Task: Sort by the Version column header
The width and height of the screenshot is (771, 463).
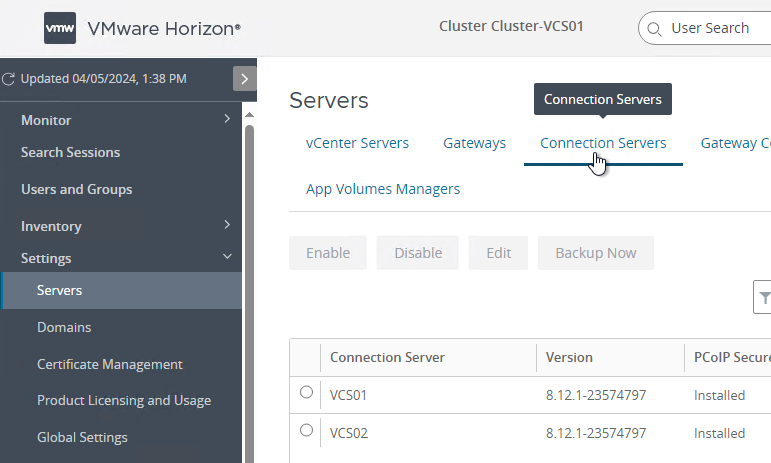Action: 569,357
